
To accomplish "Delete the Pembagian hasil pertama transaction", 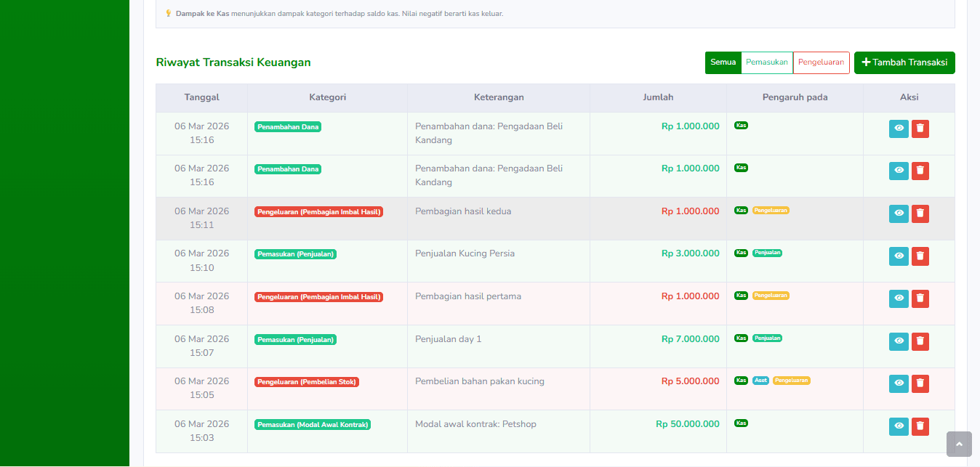I will click(x=920, y=299).
